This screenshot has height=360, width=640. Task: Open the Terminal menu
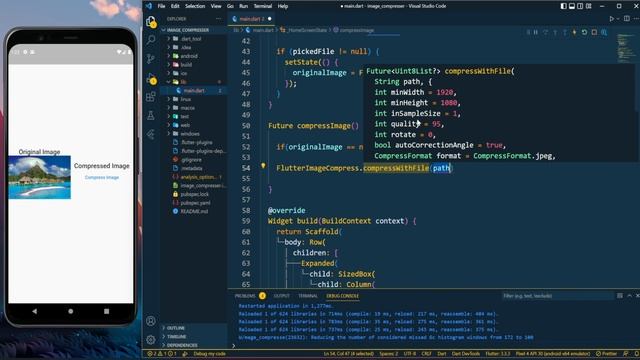coord(262,6)
